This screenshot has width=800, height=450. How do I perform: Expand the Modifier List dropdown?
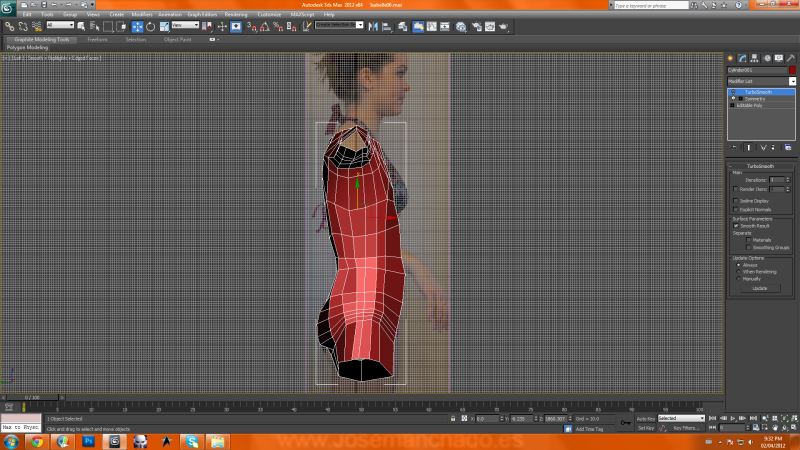click(792, 81)
